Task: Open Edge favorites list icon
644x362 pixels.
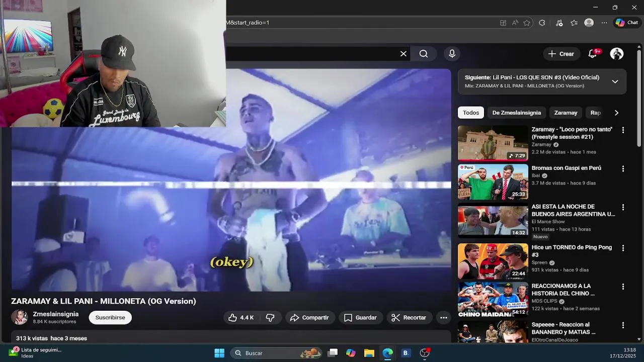Action: point(574,23)
